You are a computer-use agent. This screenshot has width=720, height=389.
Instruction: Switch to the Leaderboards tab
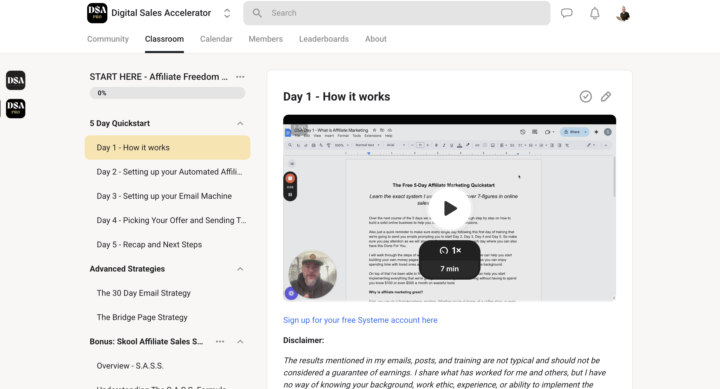(x=324, y=39)
